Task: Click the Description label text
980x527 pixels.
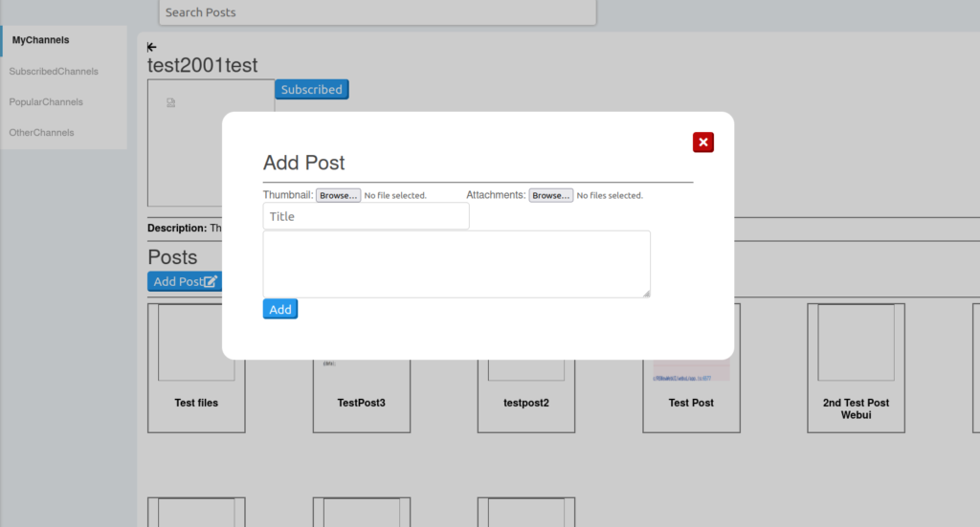Action: 177,228
